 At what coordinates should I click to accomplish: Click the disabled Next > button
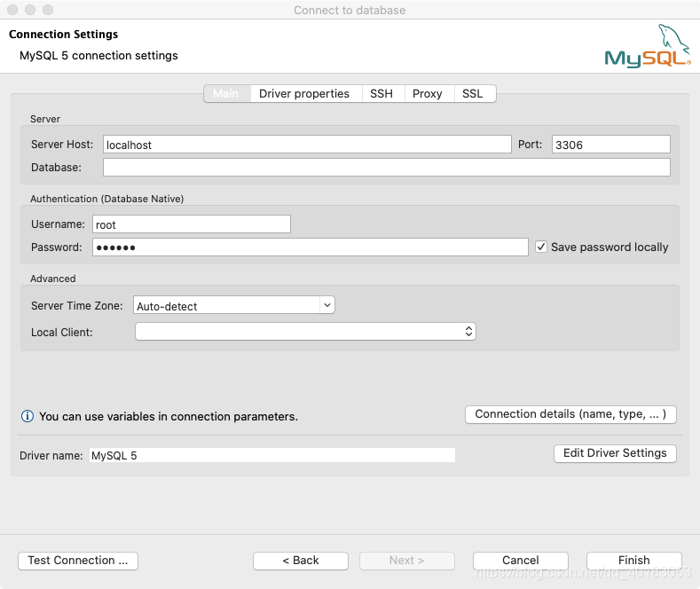pos(407,561)
